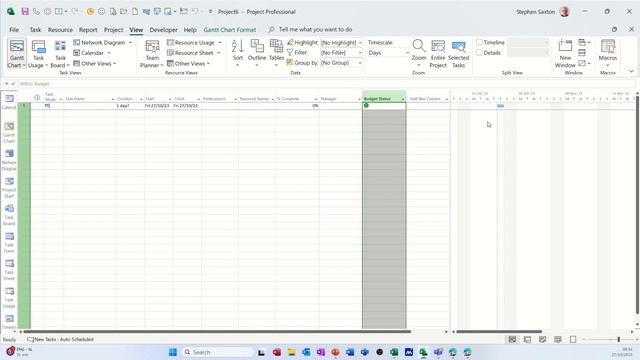Select Network Diagram view
Image resolution: width=640 pixels, height=360 pixels.
tap(102, 42)
